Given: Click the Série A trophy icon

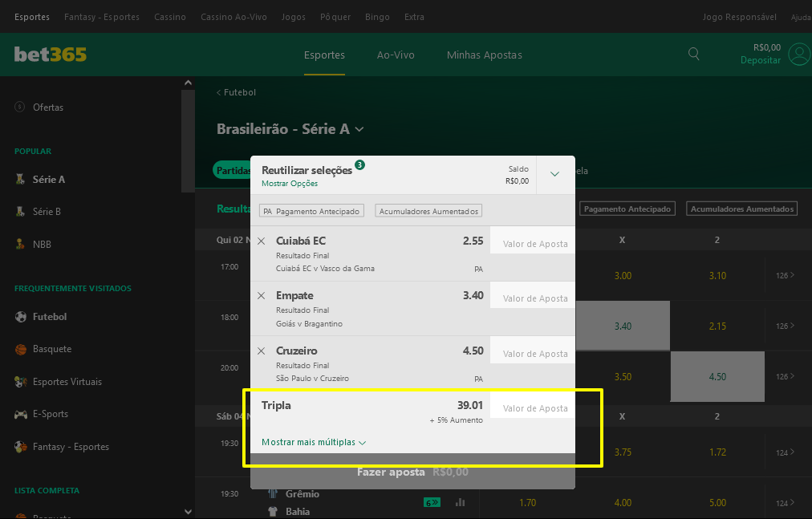Looking at the screenshot, I should [x=20, y=179].
